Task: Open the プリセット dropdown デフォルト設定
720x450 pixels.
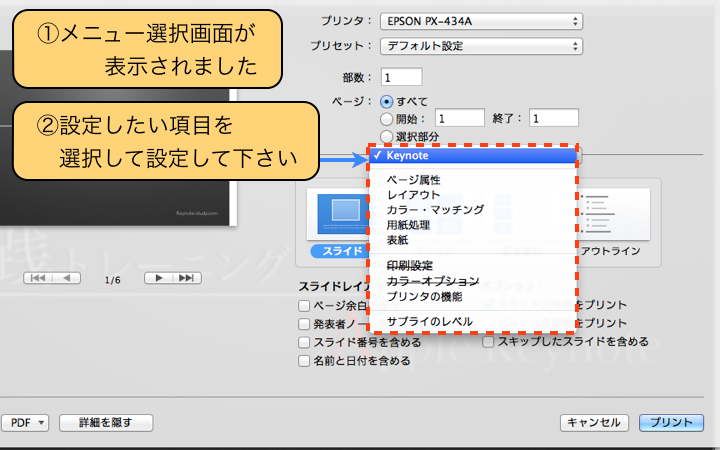Action: tap(481, 46)
